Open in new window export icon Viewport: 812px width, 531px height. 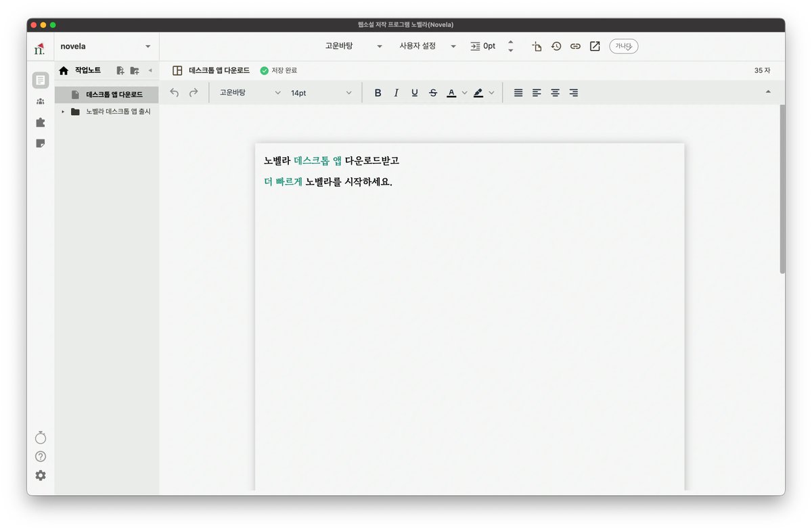(x=595, y=47)
